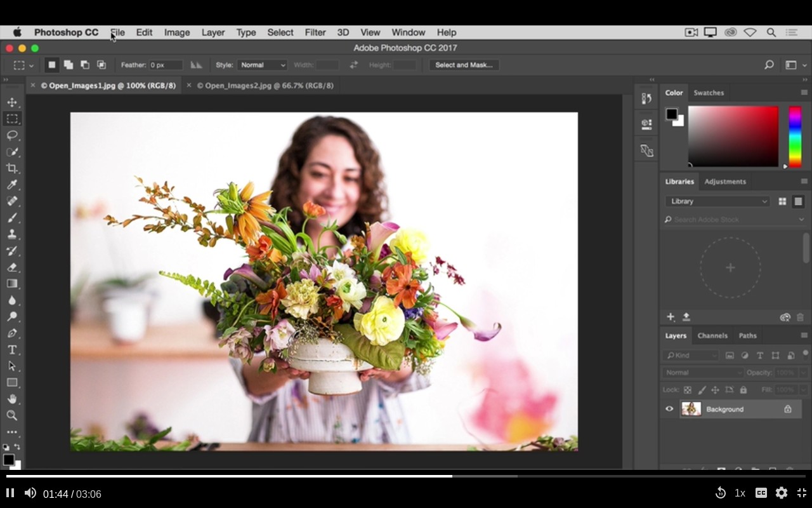Pick a color from the color spectrum bar
This screenshot has width=812, height=508.
point(795,137)
